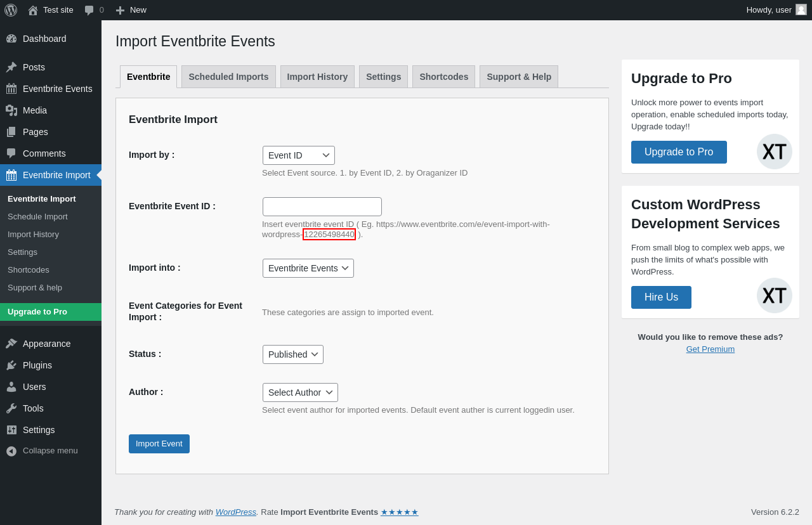Click the Comments bubble icon in sidebar
812x525 pixels.
coord(11,153)
